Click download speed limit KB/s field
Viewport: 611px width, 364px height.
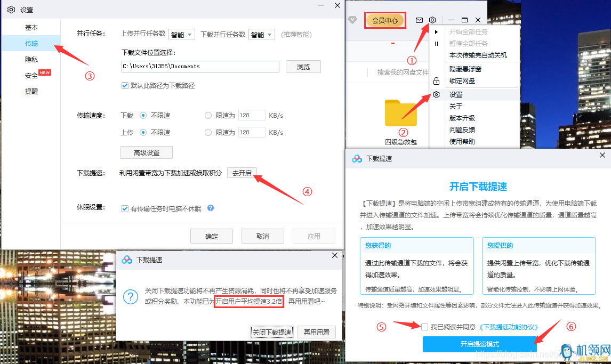(x=252, y=115)
